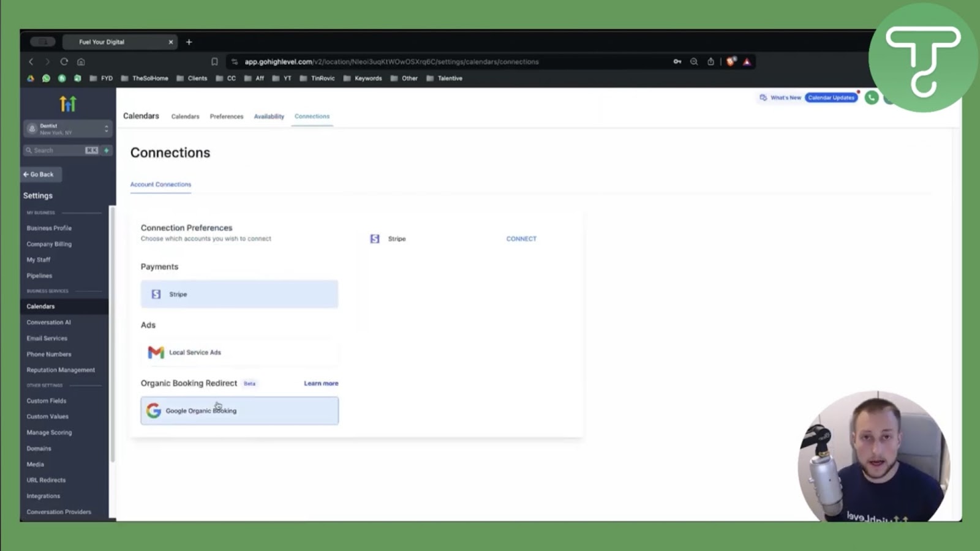The width and height of the screenshot is (980, 551).
Task: Click the share icon in address bar
Action: pyautogui.click(x=710, y=62)
